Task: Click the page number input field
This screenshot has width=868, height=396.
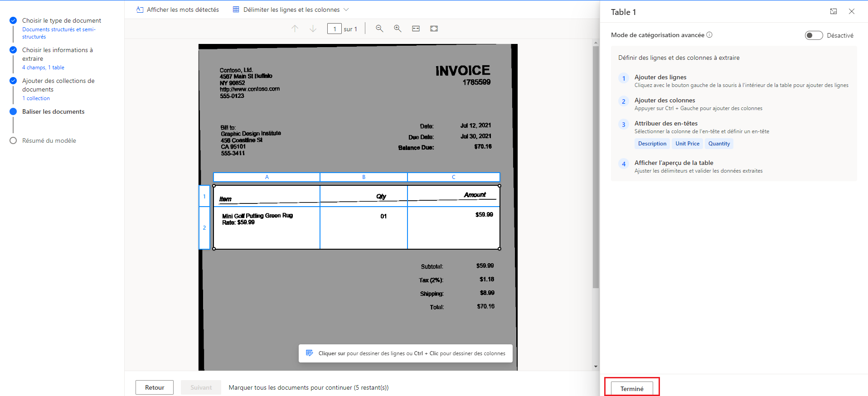Action: 335,29
